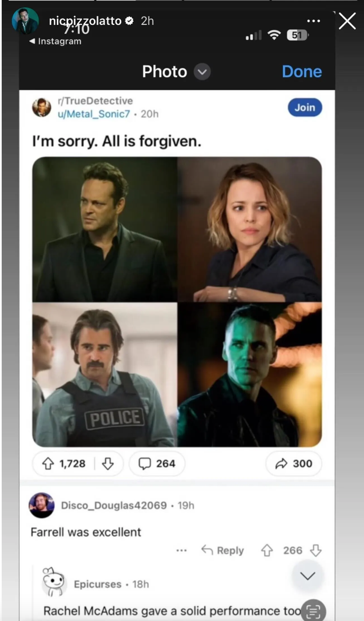Tap Done in the photo viewer

(302, 71)
